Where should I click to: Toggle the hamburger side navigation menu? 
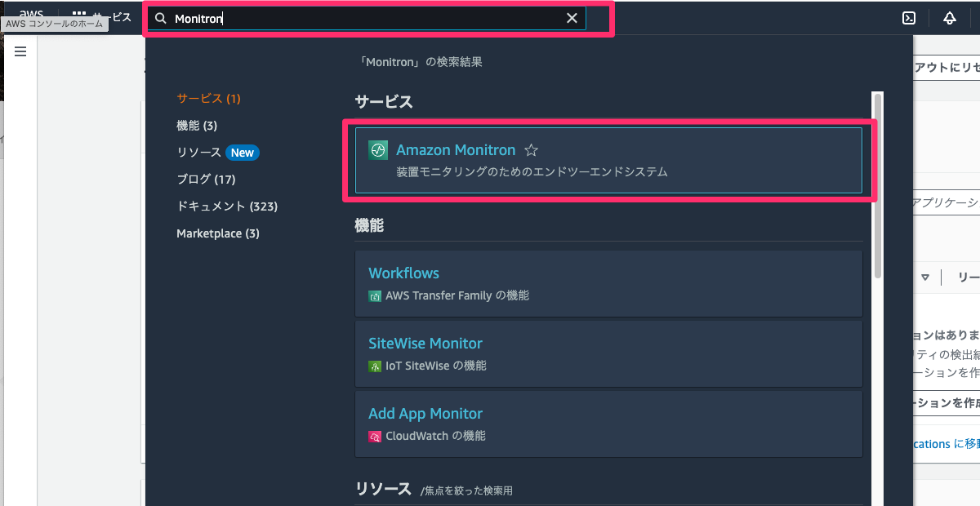(20, 51)
